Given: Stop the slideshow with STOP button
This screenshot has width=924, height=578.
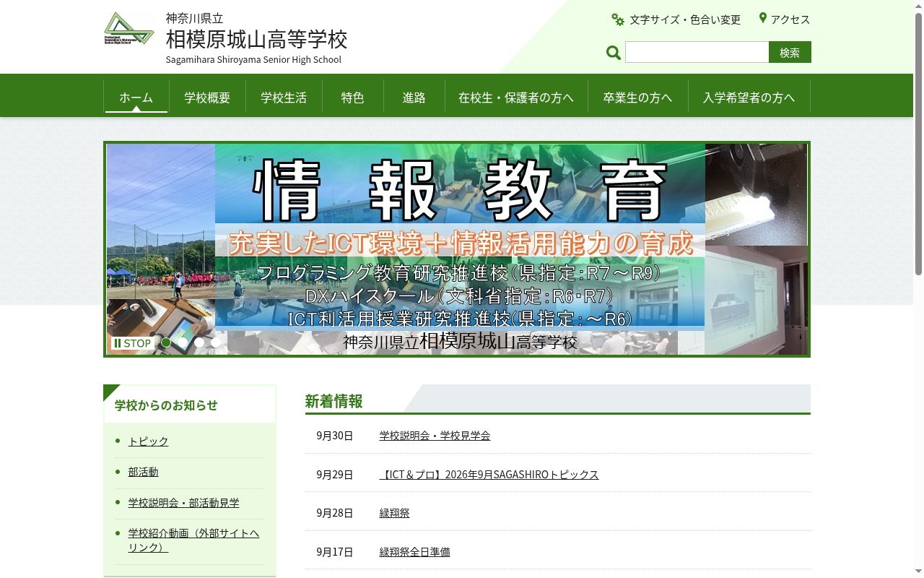Looking at the screenshot, I should [x=132, y=343].
